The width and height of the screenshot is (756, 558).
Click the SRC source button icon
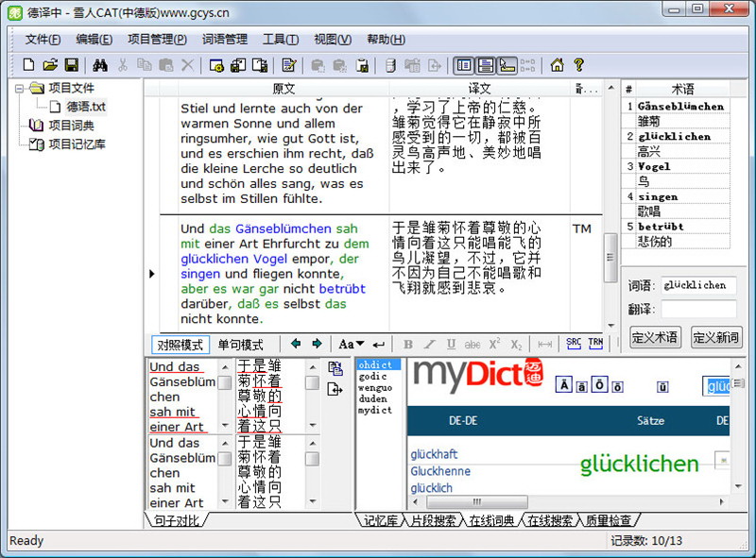pos(574,345)
